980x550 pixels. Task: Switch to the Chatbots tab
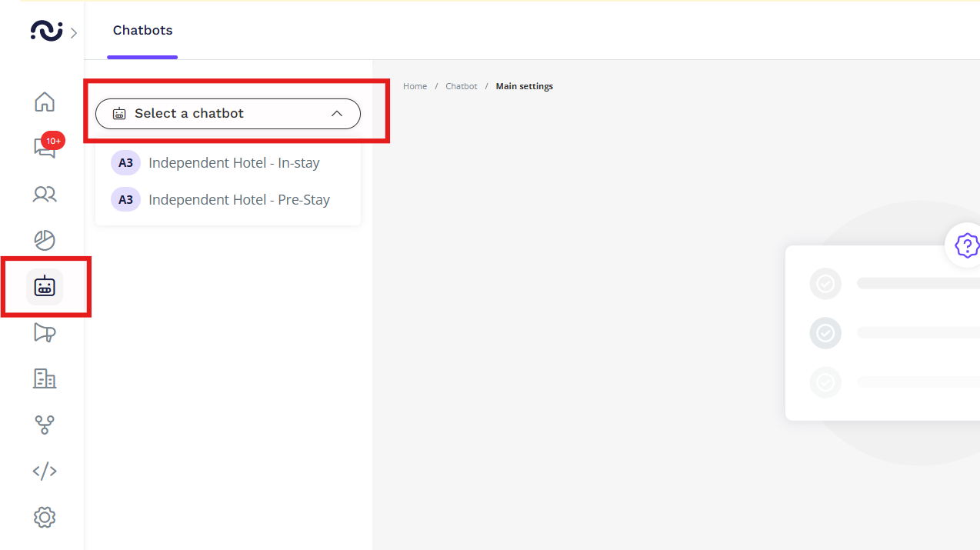click(142, 31)
